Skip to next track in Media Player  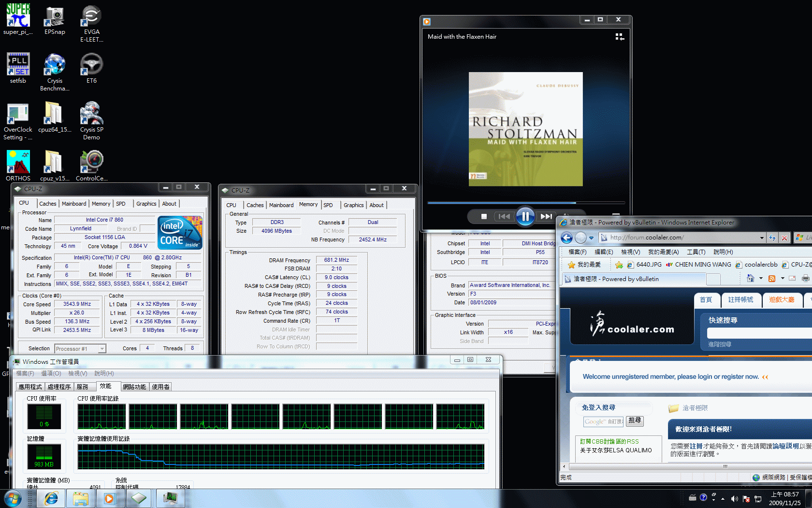(546, 216)
